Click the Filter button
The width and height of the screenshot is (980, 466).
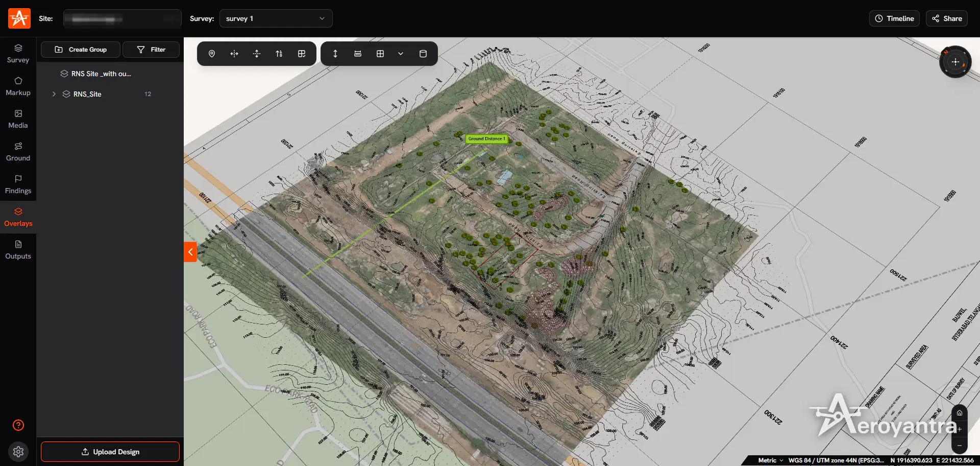tap(151, 50)
